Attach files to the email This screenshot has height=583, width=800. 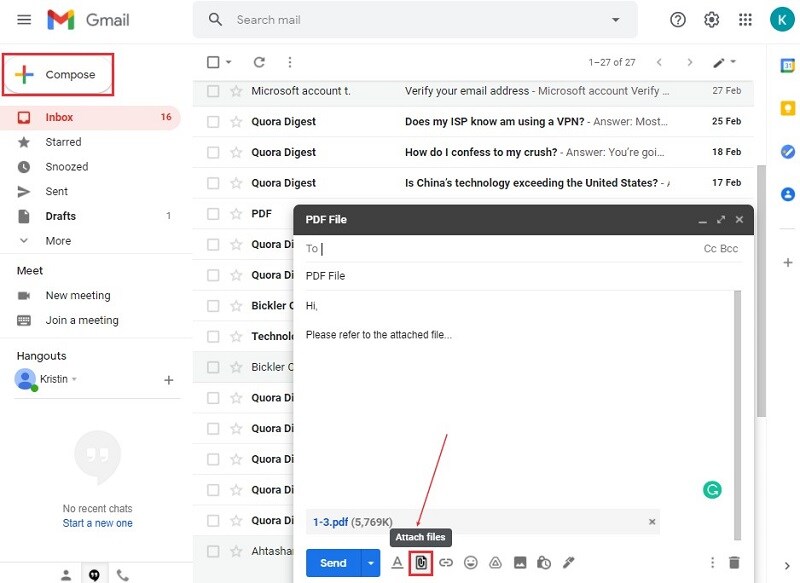420,563
